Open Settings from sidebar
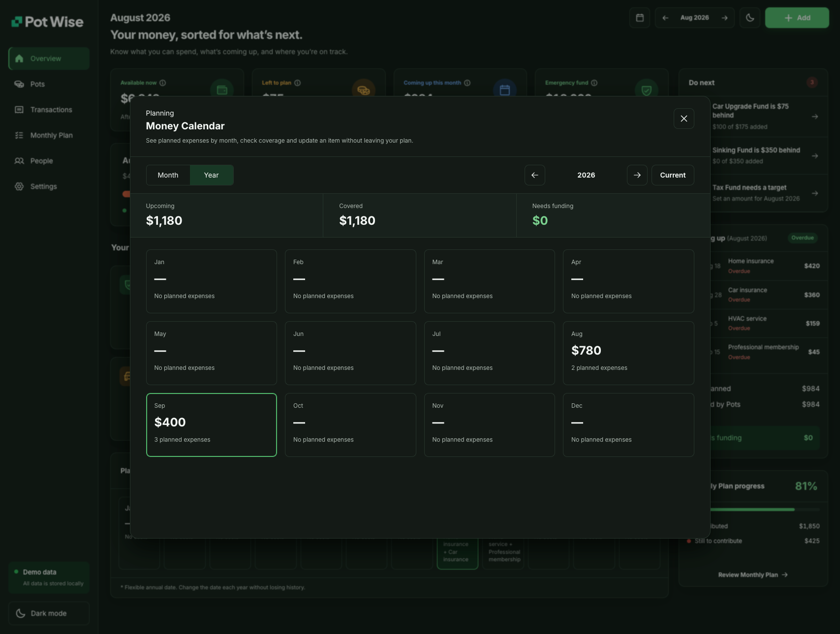The image size is (840, 634). [49, 186]
